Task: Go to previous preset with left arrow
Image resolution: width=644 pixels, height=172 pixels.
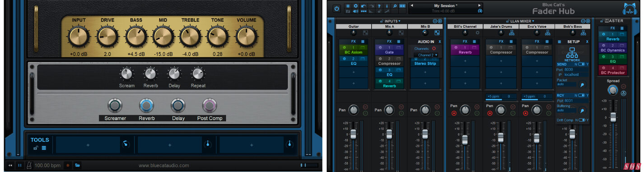Action: coord(411,5)
